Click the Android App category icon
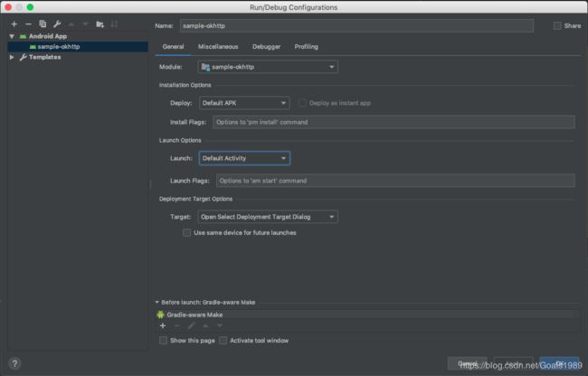Viewport: 588px width, 376px height. coord(23,36)
